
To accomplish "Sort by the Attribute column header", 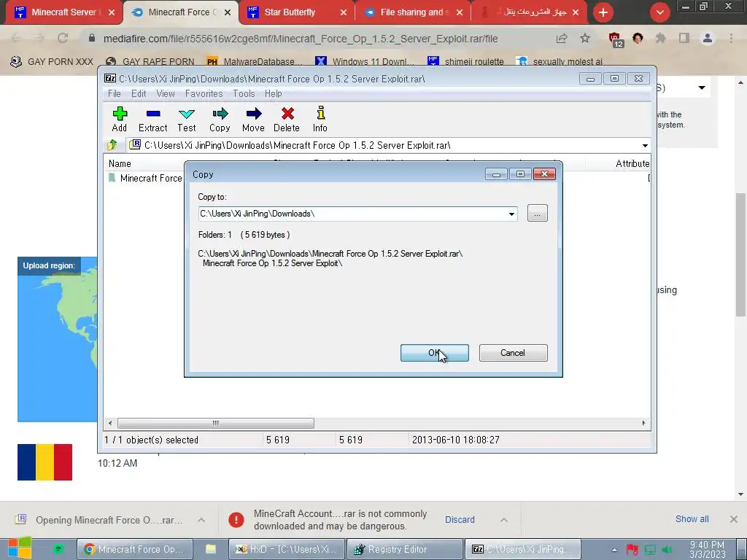I will 632,164.
